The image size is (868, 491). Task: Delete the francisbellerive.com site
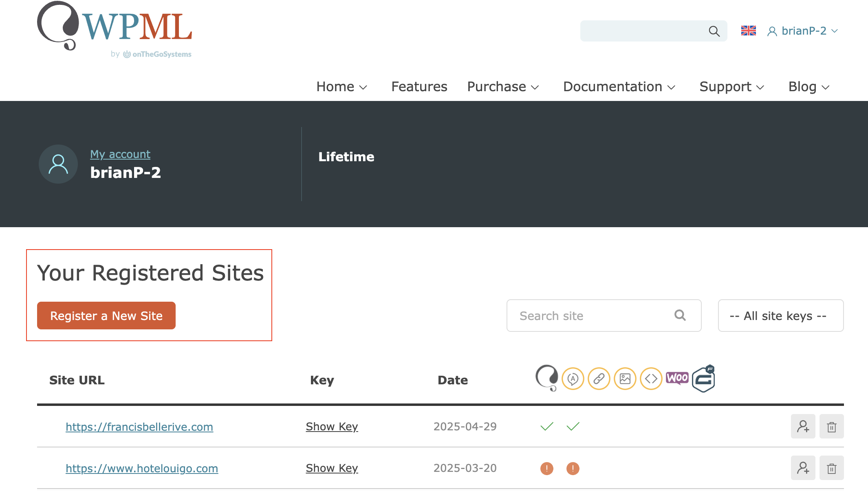tap(831, 427)
